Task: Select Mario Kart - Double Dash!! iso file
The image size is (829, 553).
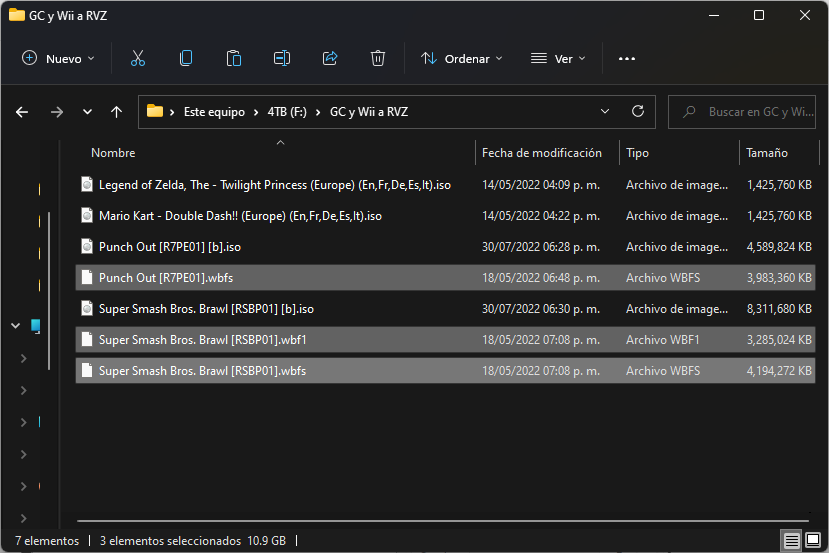Action: tap(445, 216)
